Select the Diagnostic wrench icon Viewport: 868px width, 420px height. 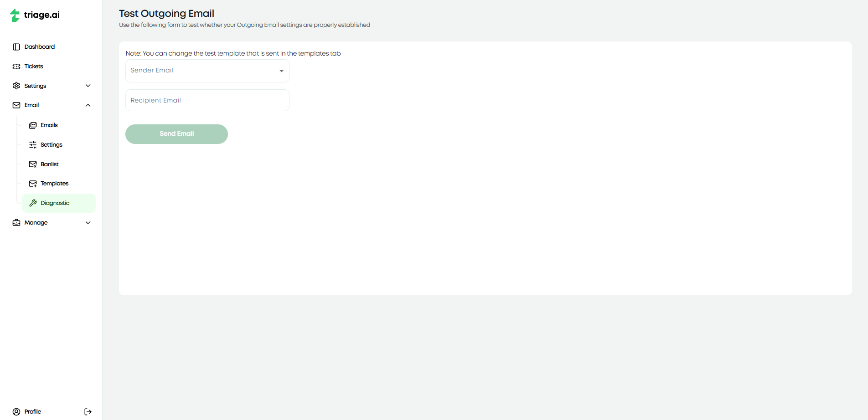pyautogui.click(x=33, y=203)
